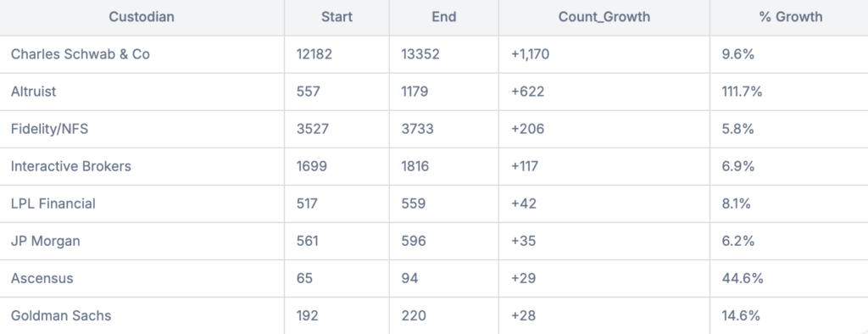Select the 13352 end value
The image size is (868, 334).
[420, 54]
